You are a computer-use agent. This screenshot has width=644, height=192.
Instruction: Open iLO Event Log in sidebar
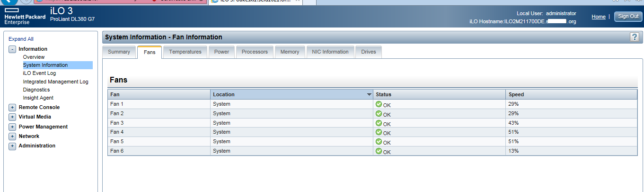coord(39,73)
